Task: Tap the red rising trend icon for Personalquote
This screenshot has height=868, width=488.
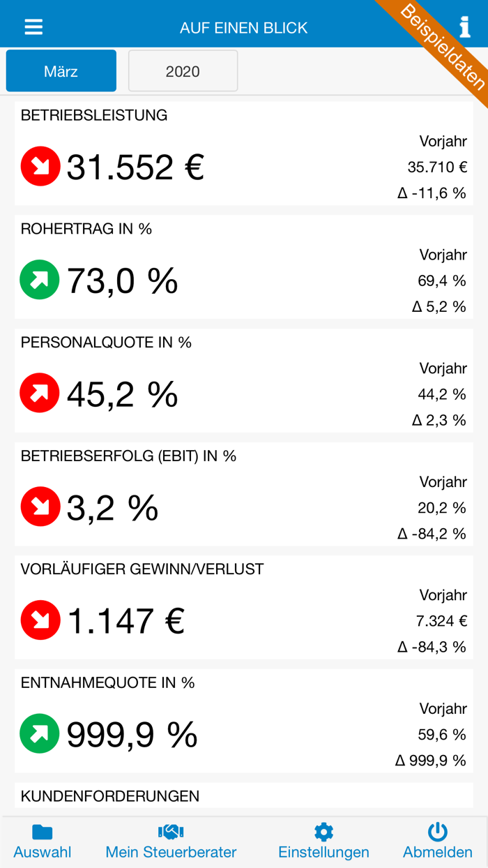Action: 40,394
